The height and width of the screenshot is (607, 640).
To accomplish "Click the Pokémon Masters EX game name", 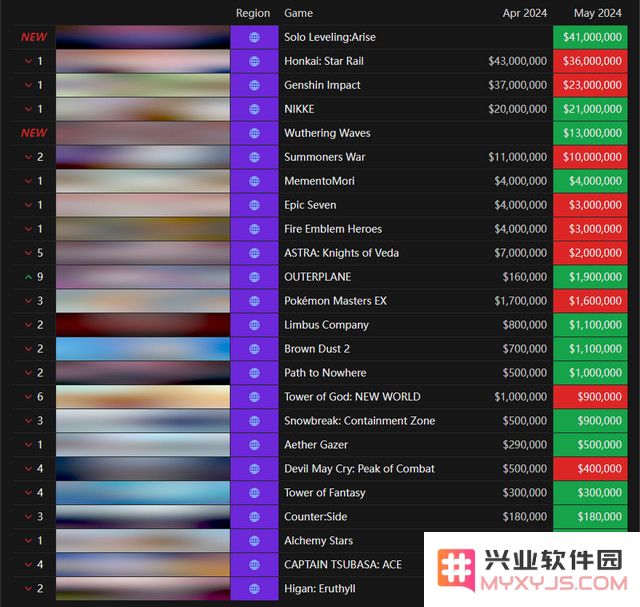I will (335, 301).
